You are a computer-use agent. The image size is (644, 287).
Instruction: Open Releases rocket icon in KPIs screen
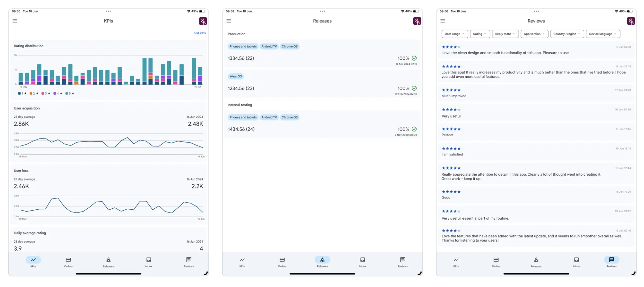pyautogui.click(x=108, y=260)
